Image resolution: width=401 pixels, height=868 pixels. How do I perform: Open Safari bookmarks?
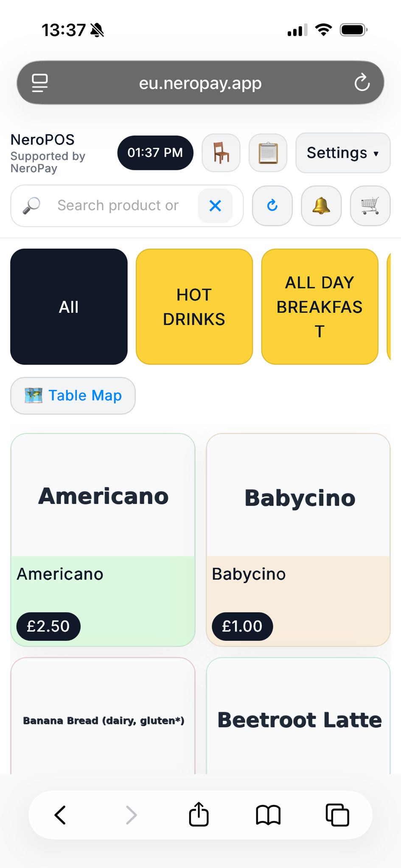(x=268, y=815)
